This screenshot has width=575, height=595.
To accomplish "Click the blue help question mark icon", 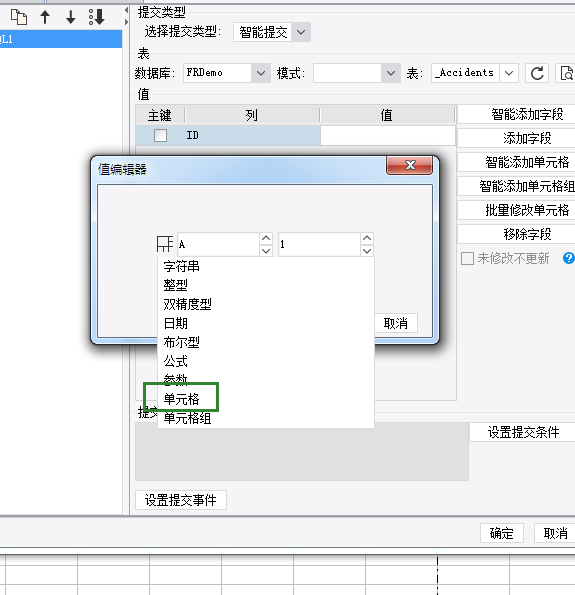I will coord(568,258).
